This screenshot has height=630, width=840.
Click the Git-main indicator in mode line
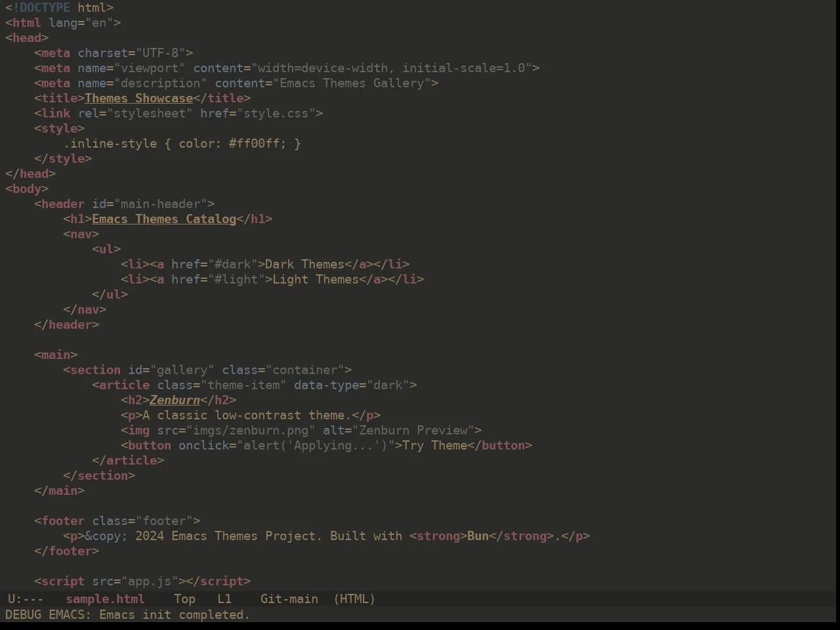click(x=289, y=599)
